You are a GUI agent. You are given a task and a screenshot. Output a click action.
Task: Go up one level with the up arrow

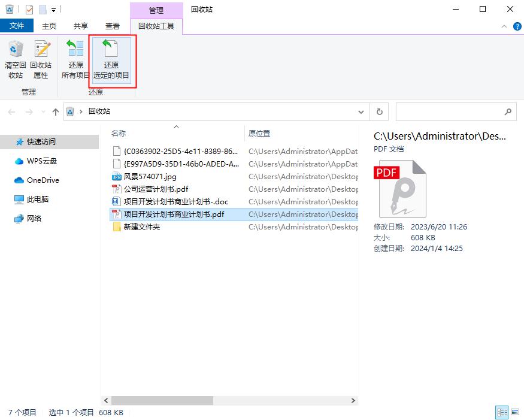[x=56, y=112]
